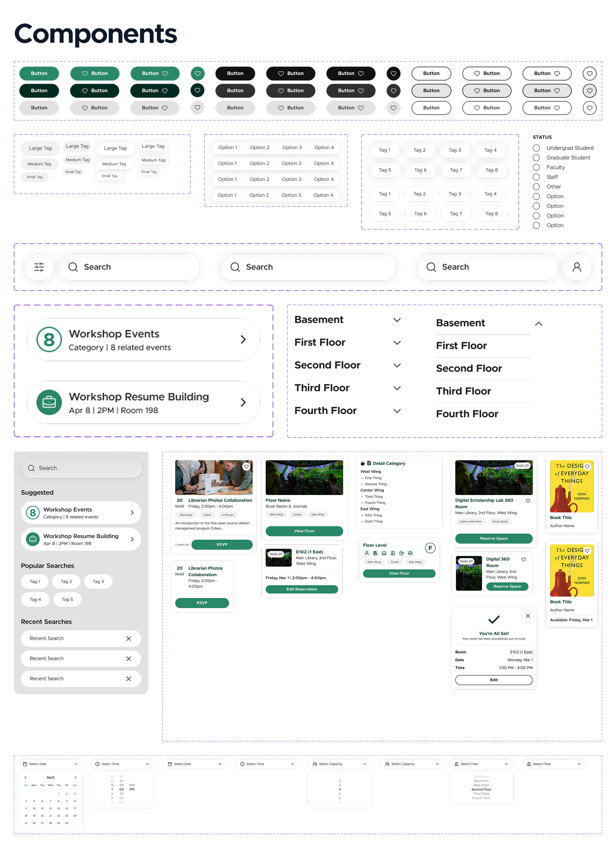Open filters with the sliders icon button

tap(39, 267)
